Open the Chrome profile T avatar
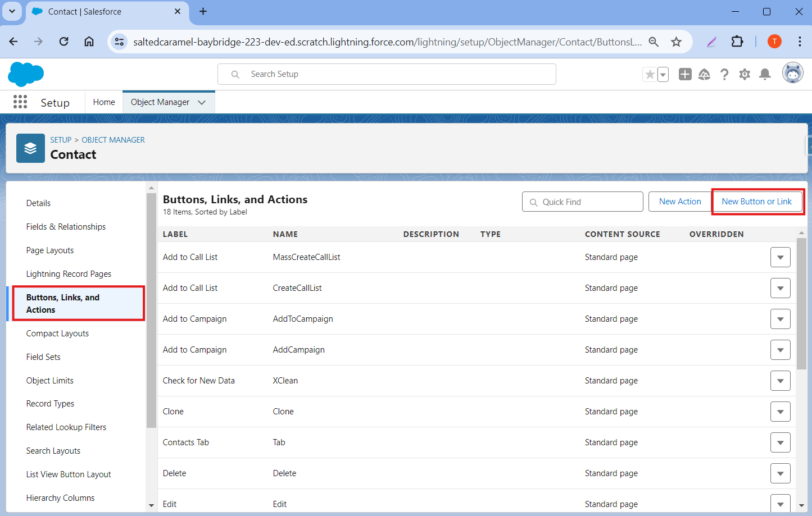This screenshot has height=516, width=812. (x=774, y=41)
